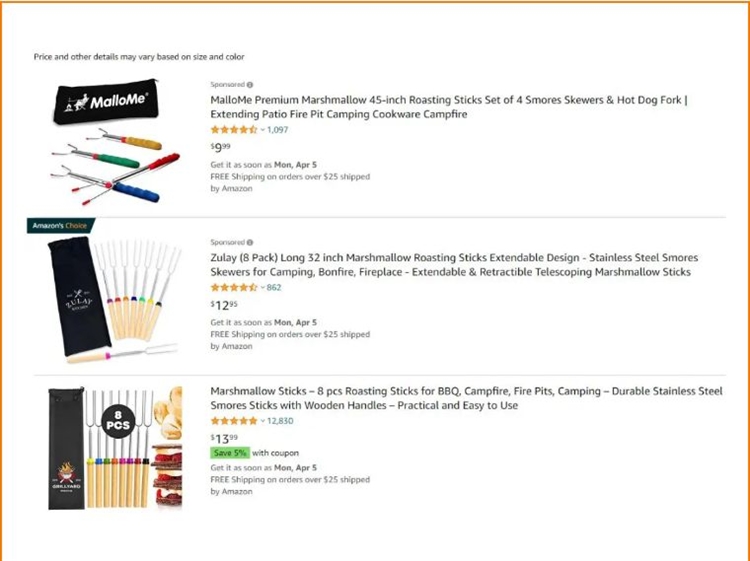This screenshot has width=750, height=561.
Task: Click the Sponsored info icon on MalloMe listing
Action: [250, 85]
